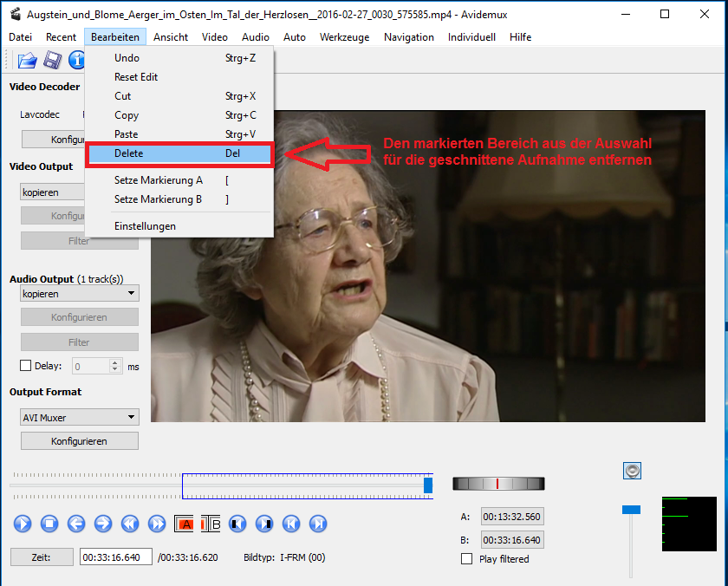Click the volume slider handle
Viewport: 728px width, 586px height.
point(631,509)
